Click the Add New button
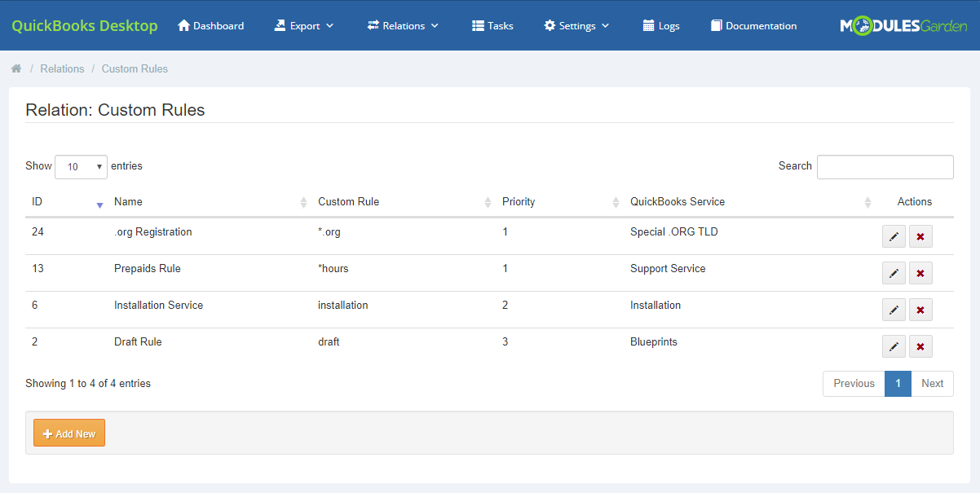 point(69,434)
